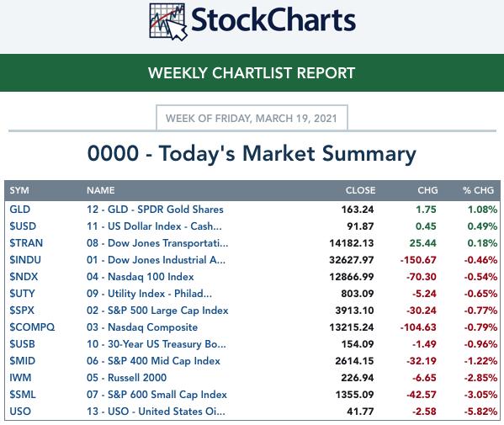Viewport: 504px width, 425px height.
Task: Open the Today's Market Summary heading
Action: point(252,153)
